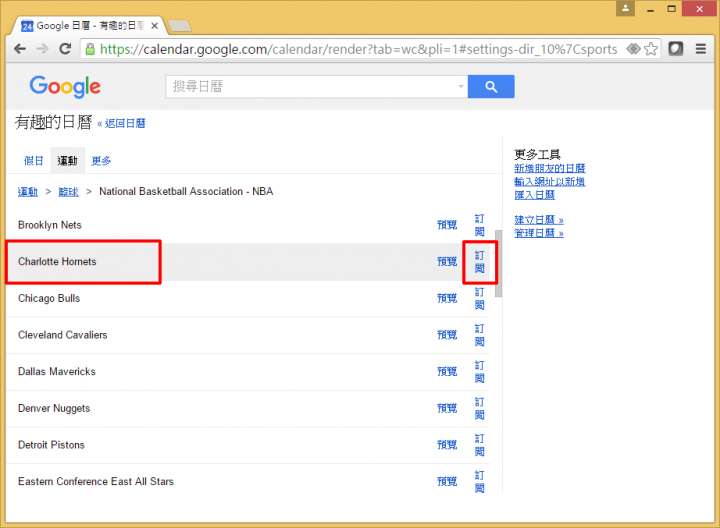Image resolution: width=720 pixels, height=528 pixels.
Task: Subscribe to the Detroit Pistons calendar
Action: [x=479, y=445]
